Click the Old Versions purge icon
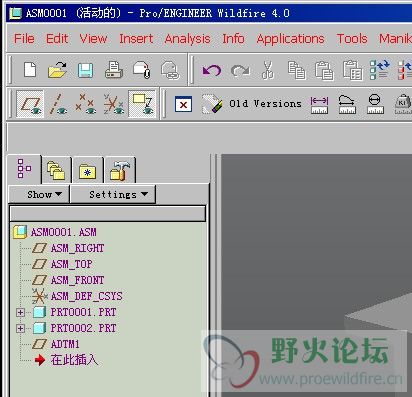This screenshot has height=397, width=412. [x=212, y=104]
